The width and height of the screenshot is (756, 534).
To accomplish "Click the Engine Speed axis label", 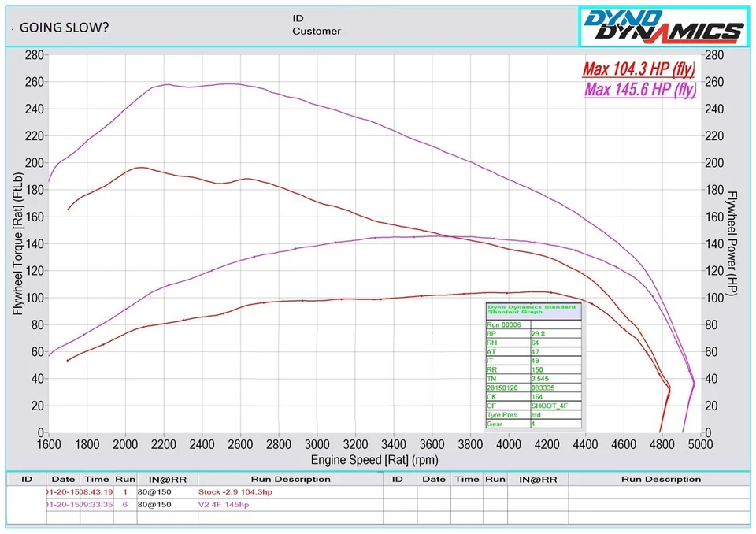I will (372, 459).
